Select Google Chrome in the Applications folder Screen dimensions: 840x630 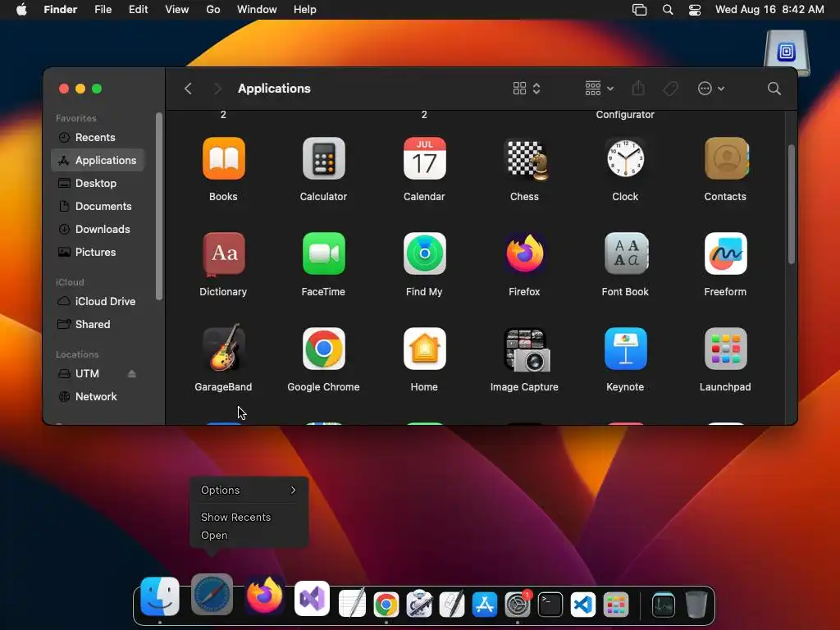(x=323, y=349)
